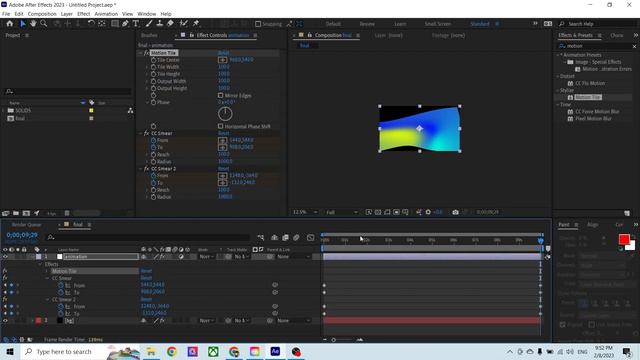Click the red foreground color swatch in Paint panel

[x=624, y=240]
